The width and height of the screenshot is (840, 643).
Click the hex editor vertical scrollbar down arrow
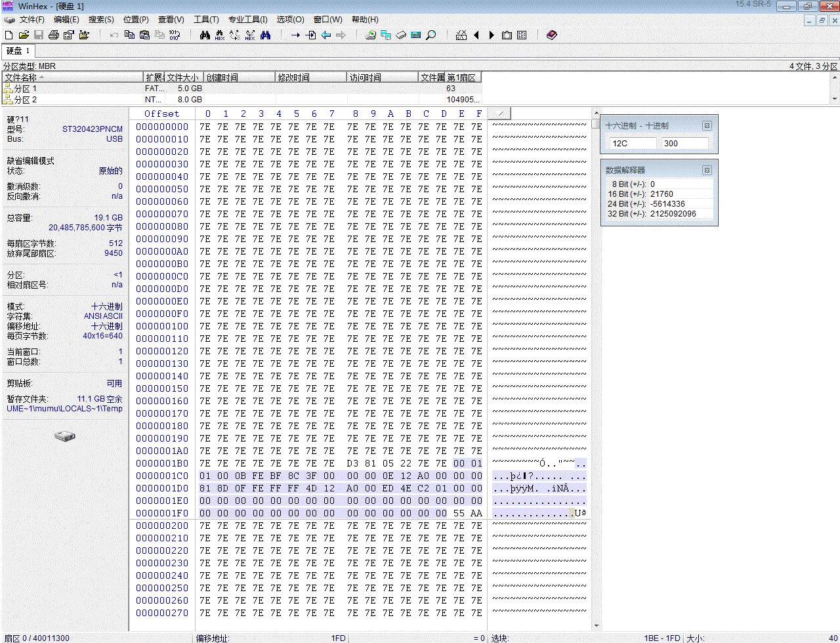[596, 626]
